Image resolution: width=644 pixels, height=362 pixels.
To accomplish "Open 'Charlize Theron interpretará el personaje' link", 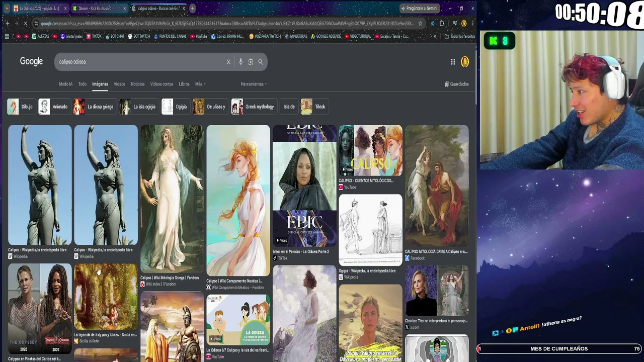I will [x=436, y=320].
